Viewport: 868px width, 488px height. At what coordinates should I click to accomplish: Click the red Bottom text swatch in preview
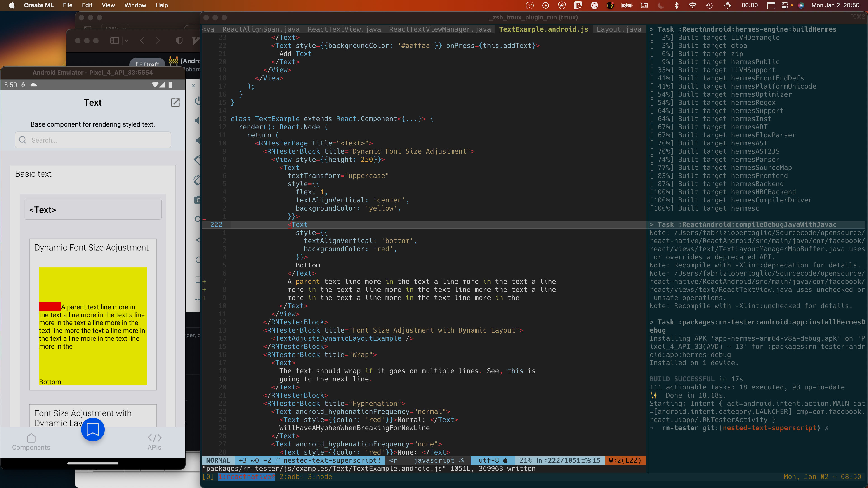tap(50, 307)
